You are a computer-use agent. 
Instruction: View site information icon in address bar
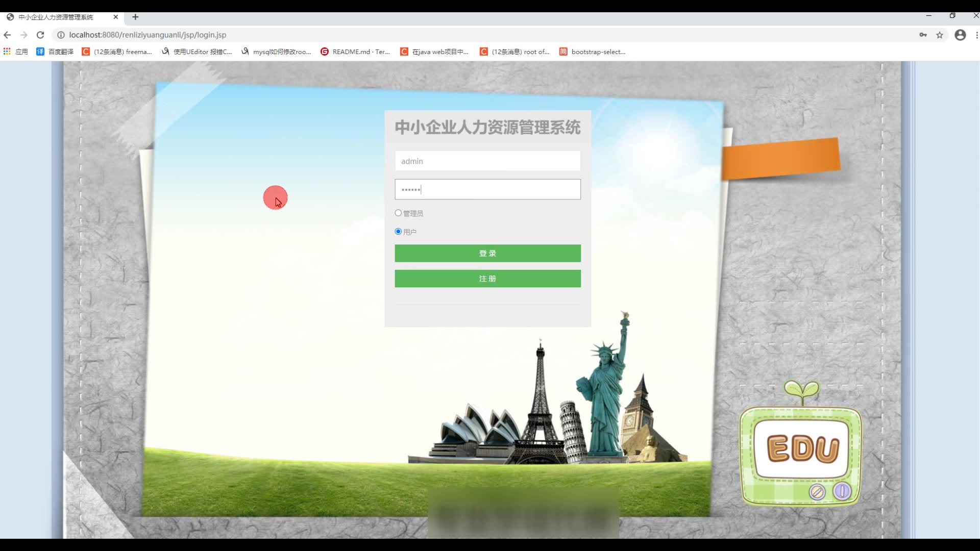(61, 35)
